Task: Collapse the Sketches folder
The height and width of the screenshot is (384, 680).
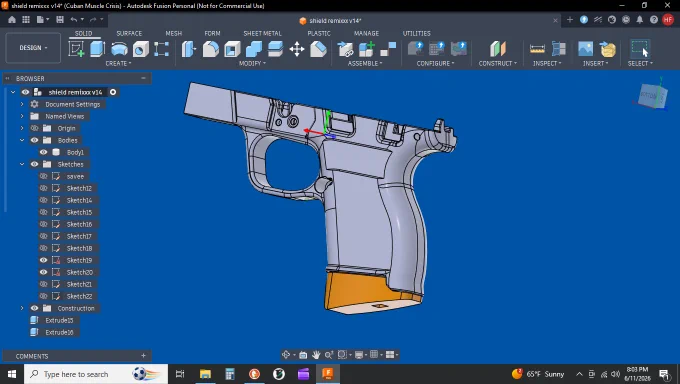Action: pyautogui.click(x=22, y=164)
